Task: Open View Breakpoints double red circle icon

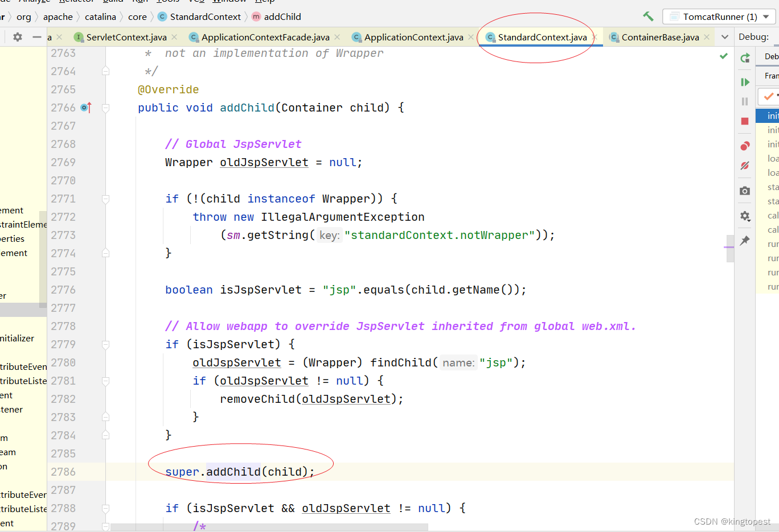Action: [x=745, y=146]
